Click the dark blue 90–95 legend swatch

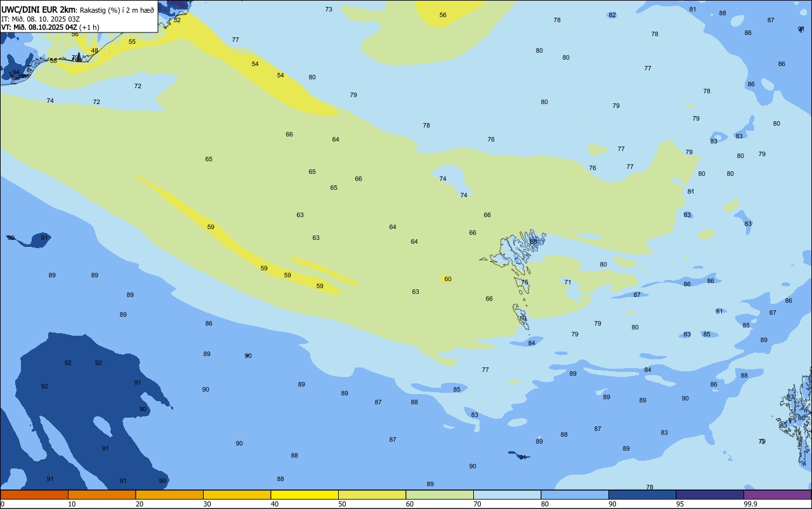pos(642,494)
